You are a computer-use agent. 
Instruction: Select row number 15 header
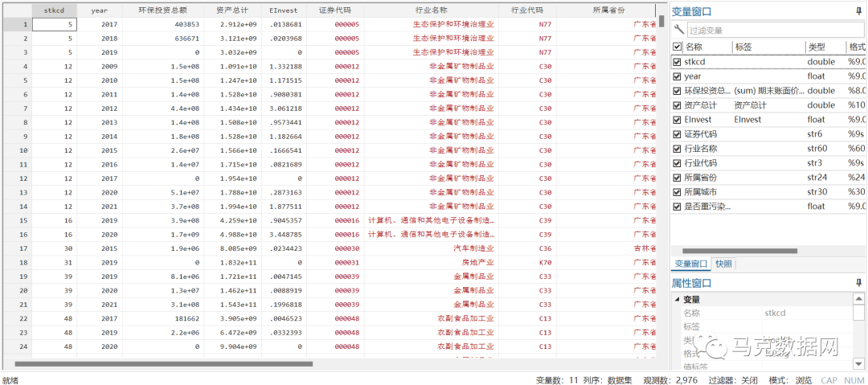tap(16, 220)
